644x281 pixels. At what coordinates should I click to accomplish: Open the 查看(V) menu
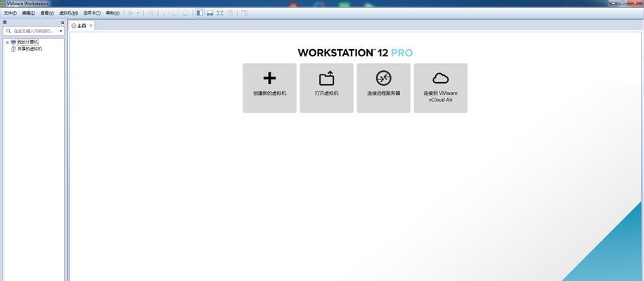(x=47, y=13)
